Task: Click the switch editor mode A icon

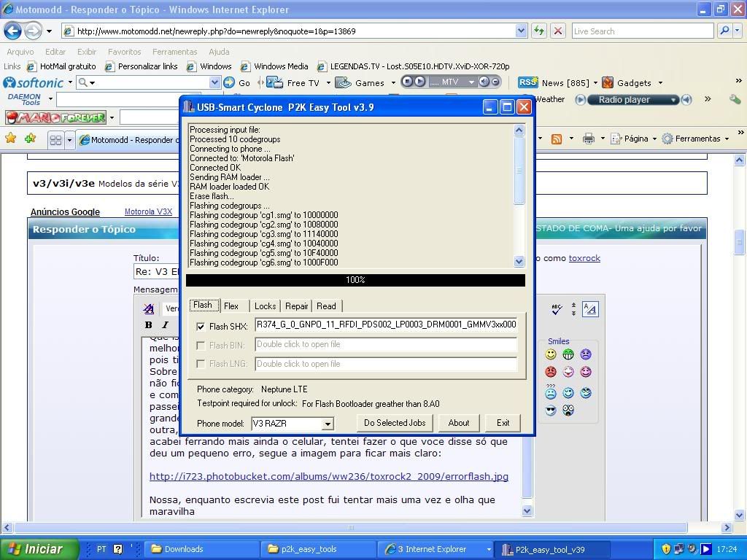Action: [x=590, y=309]
